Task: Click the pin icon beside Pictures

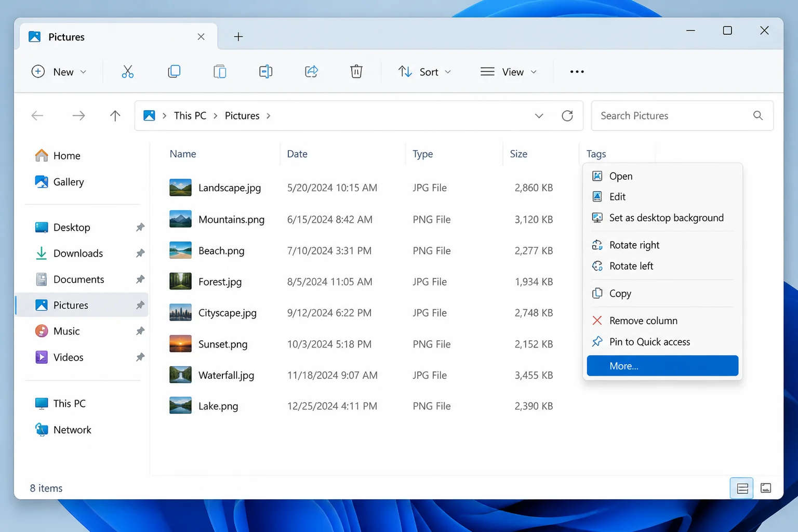Action: [140, 305]
